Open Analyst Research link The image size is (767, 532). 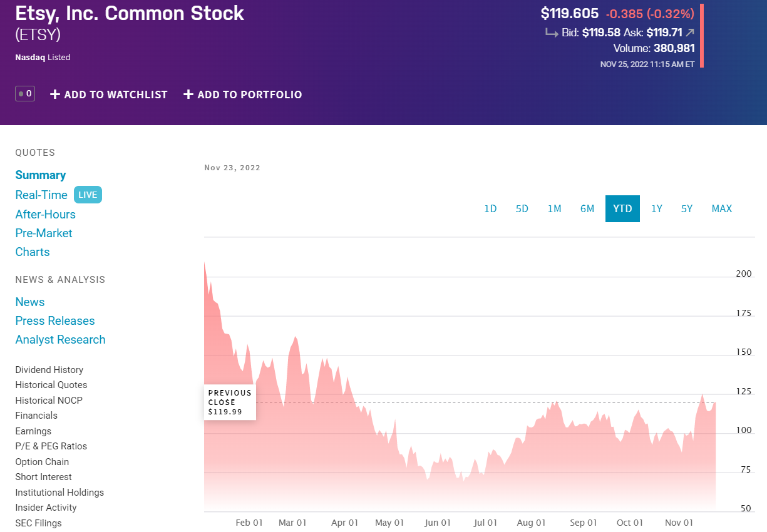click(x=60, y=339)
